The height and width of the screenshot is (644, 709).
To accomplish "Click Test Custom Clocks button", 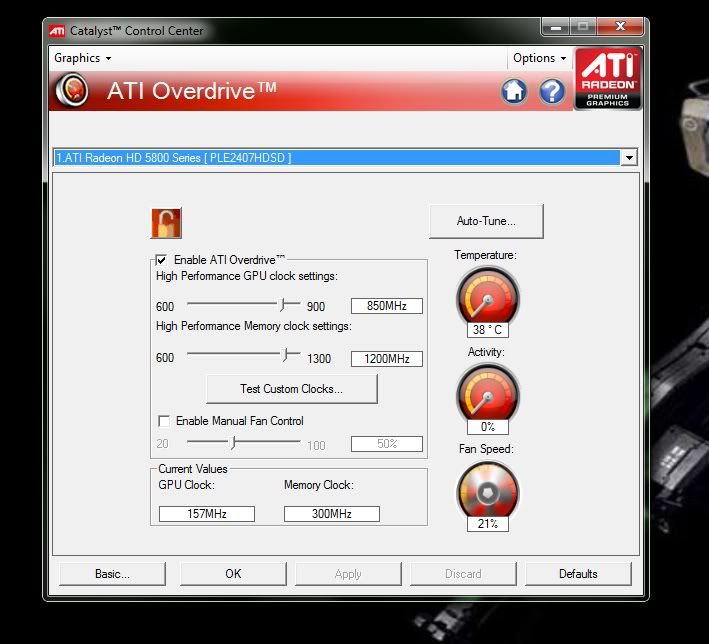I will coord(292,389).
